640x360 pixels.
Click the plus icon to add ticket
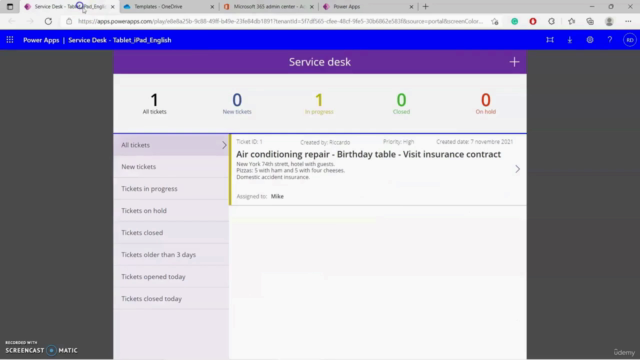(514, 62)
